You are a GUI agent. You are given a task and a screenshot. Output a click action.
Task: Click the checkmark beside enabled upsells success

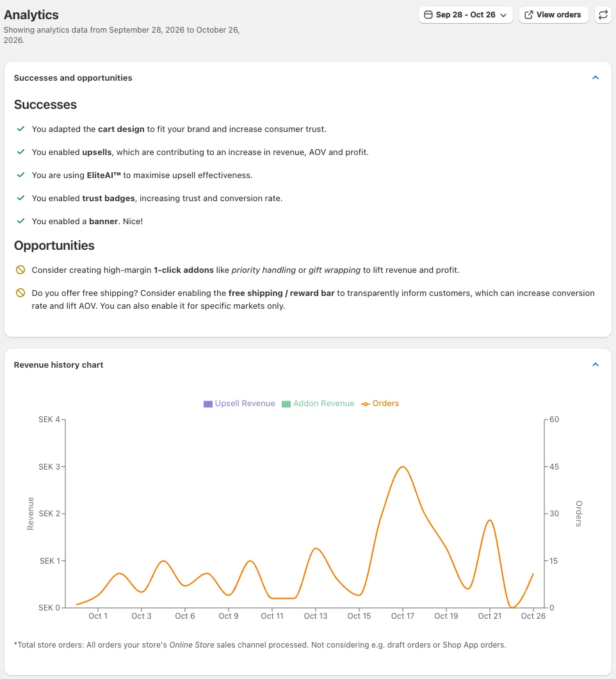pyautogui.click(x=20, y=152)
